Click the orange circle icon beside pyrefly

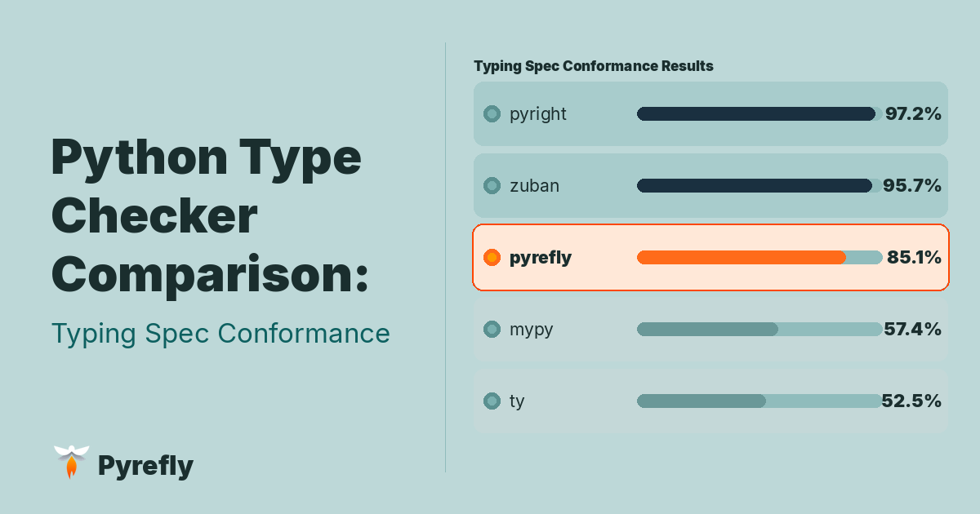492,258
